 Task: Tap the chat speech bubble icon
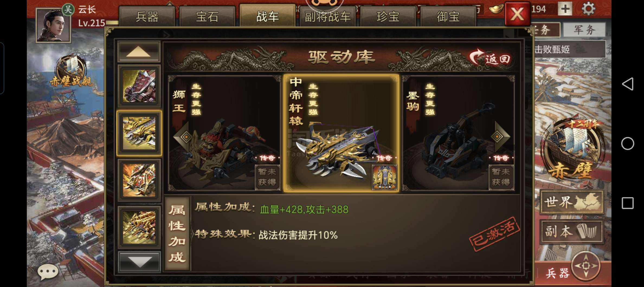pyautogui.click(x=48, y=272)
